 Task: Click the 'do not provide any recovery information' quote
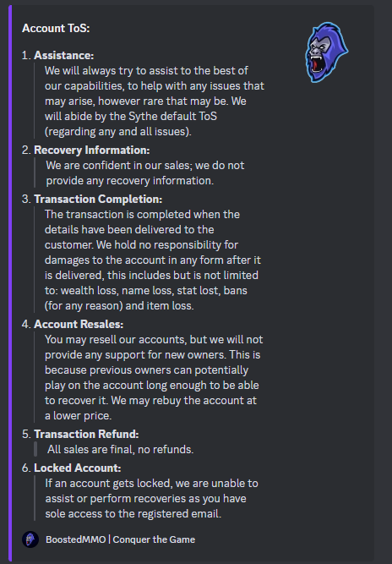coord(145,173)
